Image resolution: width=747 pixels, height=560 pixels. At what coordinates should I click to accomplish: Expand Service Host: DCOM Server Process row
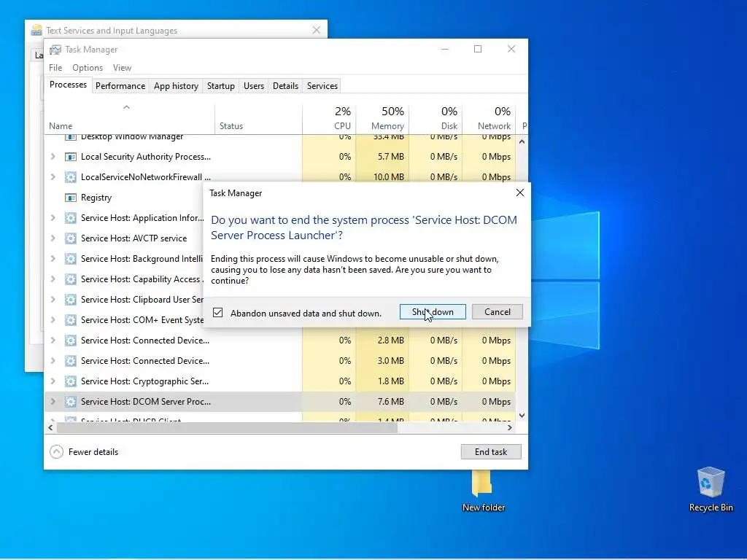pos(53,402)
